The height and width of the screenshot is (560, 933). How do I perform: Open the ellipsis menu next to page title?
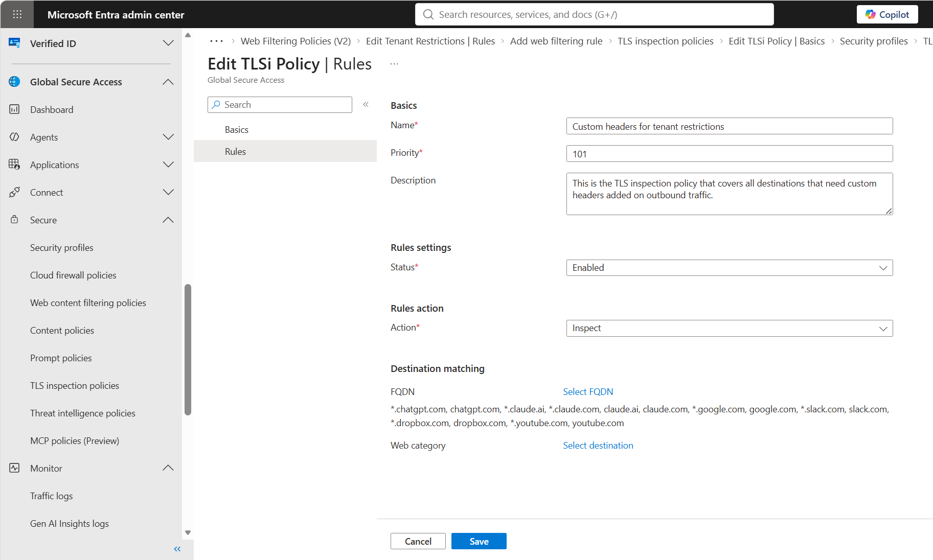394,64
